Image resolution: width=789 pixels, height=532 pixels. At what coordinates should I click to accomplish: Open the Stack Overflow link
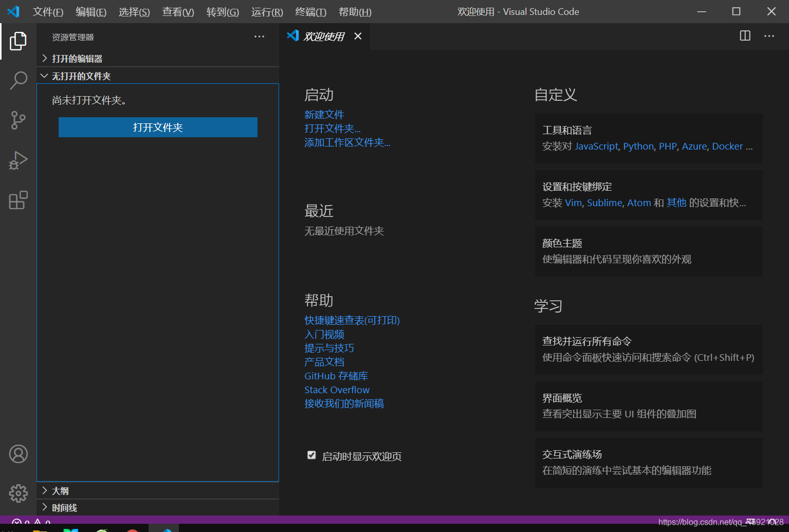(337, 390)
